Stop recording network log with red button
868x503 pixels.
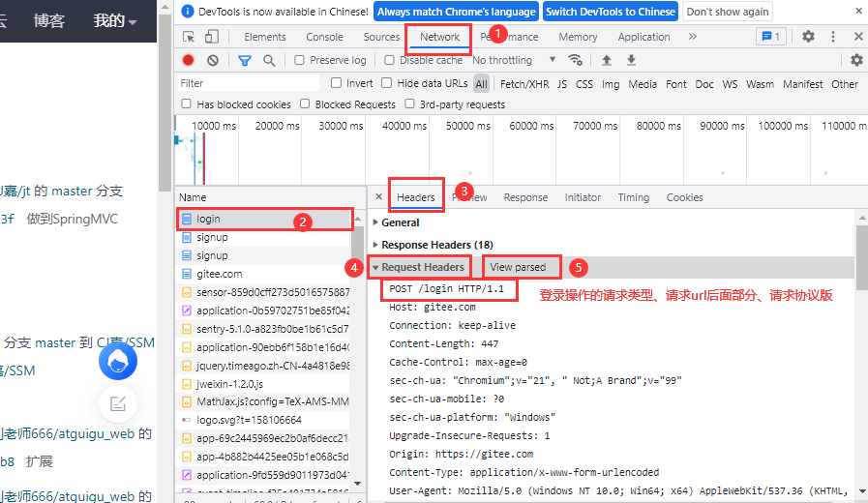[189, 60]
